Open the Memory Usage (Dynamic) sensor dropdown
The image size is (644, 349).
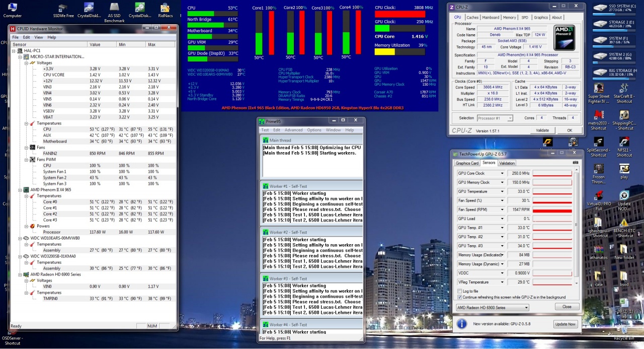tap(502, 264)
